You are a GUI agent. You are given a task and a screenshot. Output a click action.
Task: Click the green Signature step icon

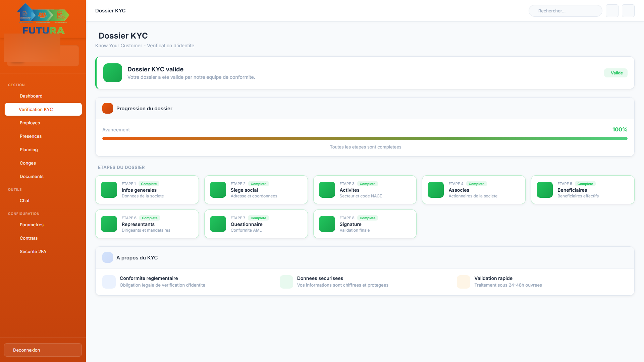[x=327, y=224]
